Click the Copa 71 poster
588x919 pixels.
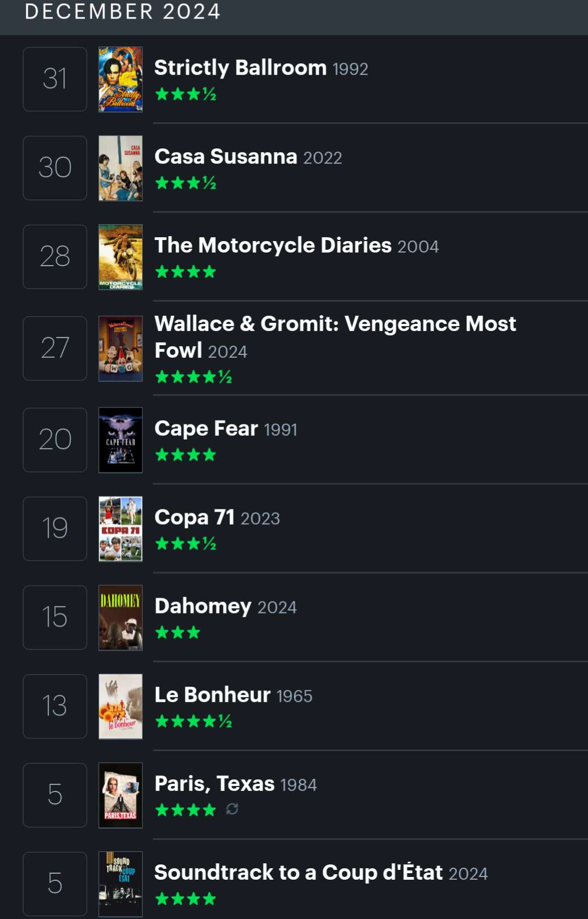coord(120,528)
